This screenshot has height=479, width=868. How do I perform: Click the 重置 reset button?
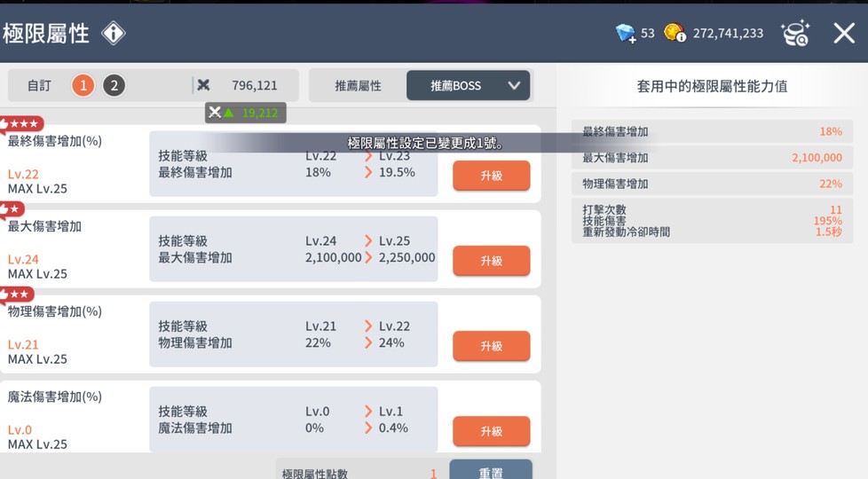pyautogui.click(x=491, y=469)
